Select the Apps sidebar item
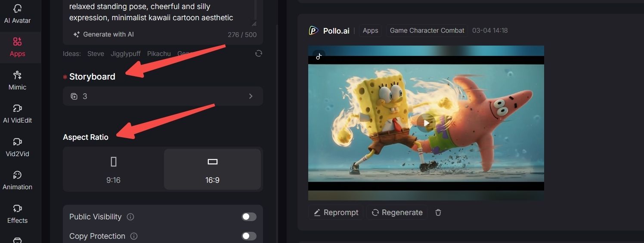Image resolution: width=644 pixels, height=243 pixels. (17, 47)
